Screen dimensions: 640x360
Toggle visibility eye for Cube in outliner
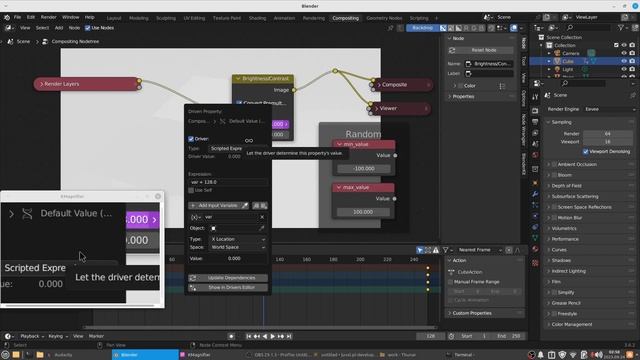click(x=624, y=61)
